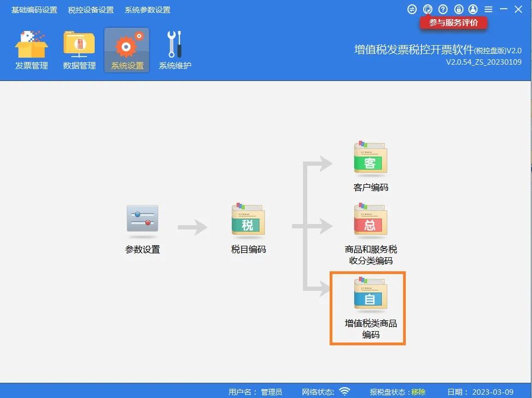Screen dimensions: 532x398
Task: Click 参与服务评价 red button
Action: pyautogui.click(x=453, y=23)
